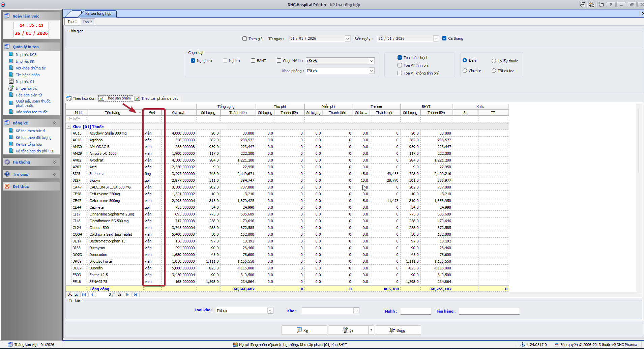Click the Tìm bệnh nhân icon
Image resolution: width=644 pixels, height=349 pixels.
point(11,75)
